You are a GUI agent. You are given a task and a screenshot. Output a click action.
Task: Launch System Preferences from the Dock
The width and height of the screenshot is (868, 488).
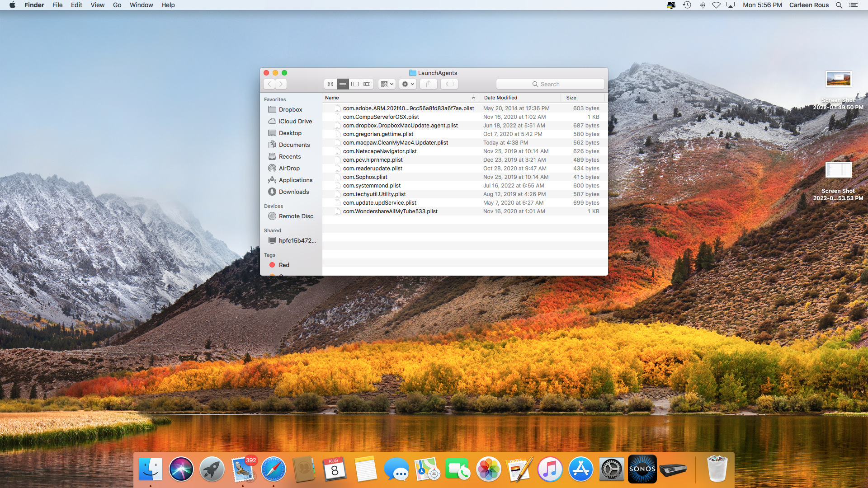pyautogui.click(x=611, y=469)
